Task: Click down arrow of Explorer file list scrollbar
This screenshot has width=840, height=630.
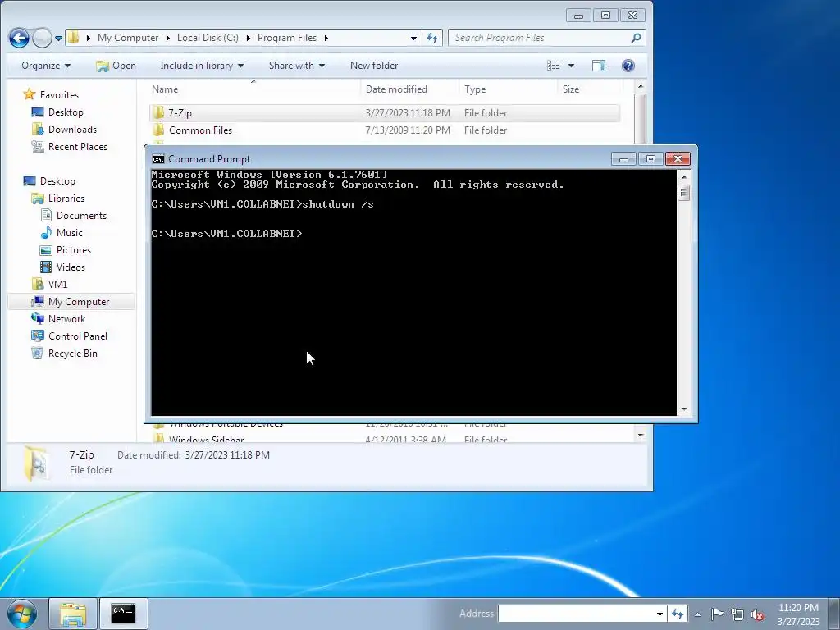Action: (x=640, y=436)
